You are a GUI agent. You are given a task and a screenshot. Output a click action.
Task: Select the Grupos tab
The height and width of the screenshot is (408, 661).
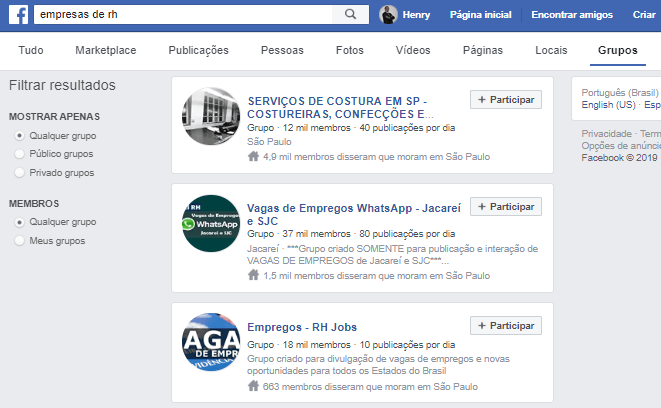coord(618,50)
